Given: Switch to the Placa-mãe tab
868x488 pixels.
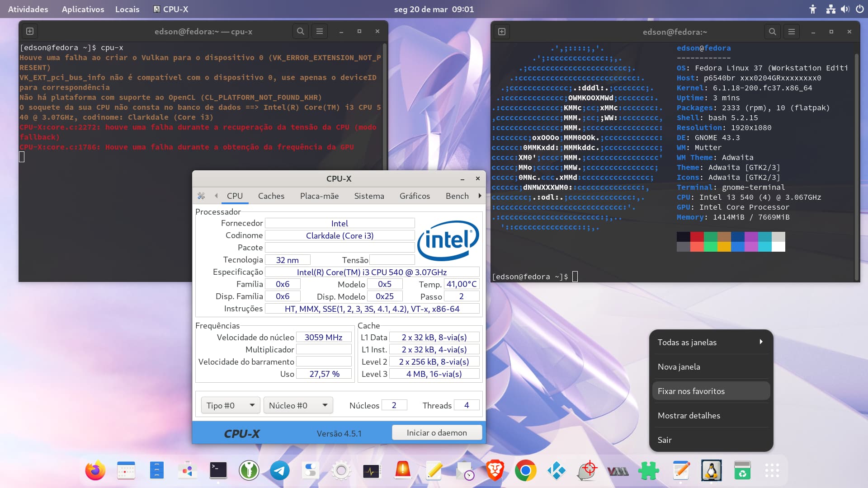Looking at the screenshot, I should [320, 196].
